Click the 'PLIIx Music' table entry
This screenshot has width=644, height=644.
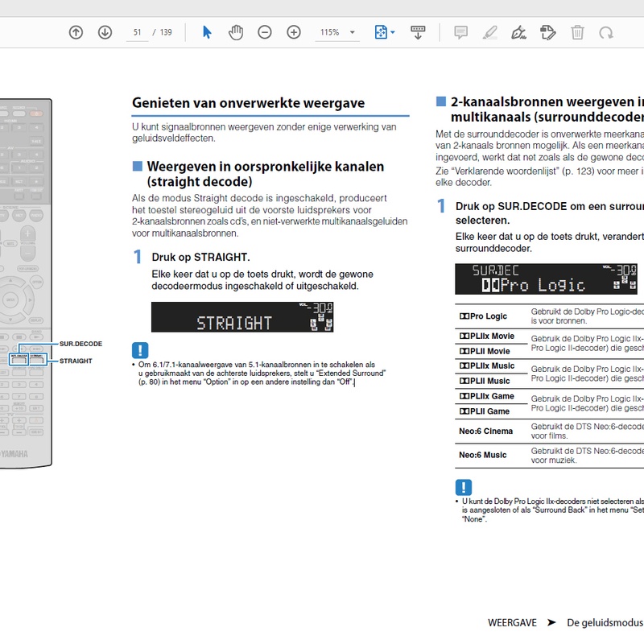click(487, 366)
